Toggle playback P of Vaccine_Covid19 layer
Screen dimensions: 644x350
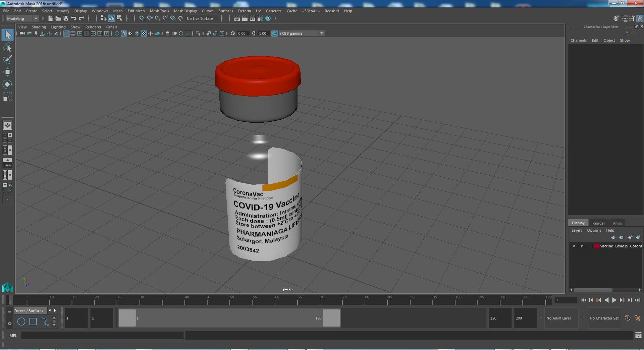(x=582, y=246)
